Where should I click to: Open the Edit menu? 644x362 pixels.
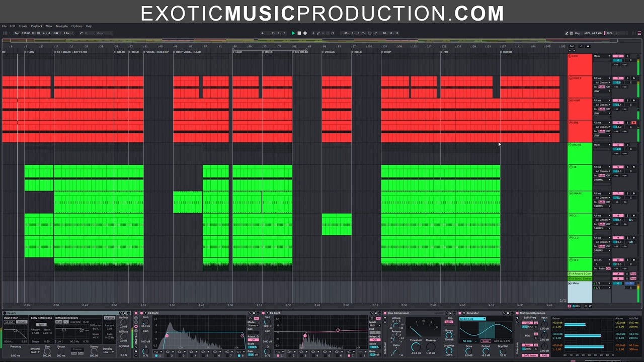tap(13, 26)
